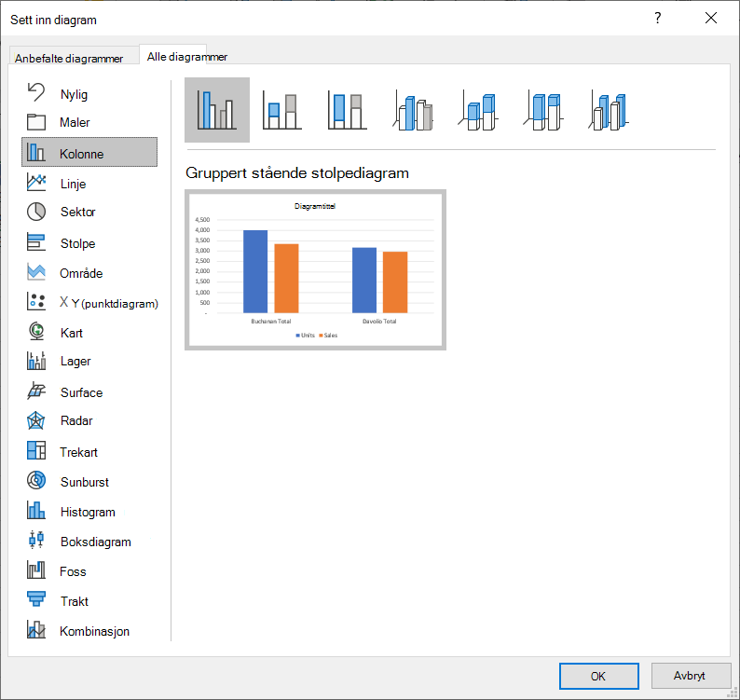Choose the Kombinasjon combo chart category

[89, 631]
